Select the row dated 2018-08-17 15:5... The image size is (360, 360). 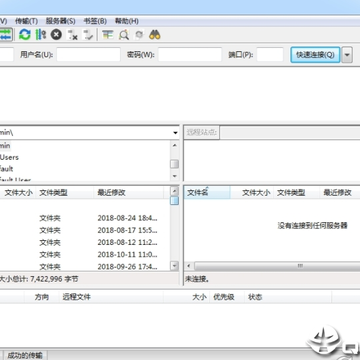(x=85, y=230)
